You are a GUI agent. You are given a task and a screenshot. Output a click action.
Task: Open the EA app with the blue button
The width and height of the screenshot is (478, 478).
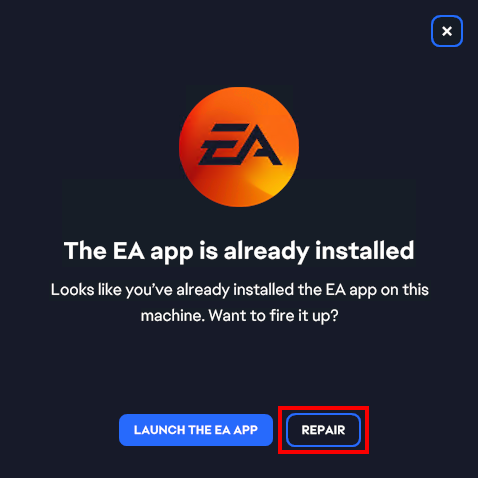pyautogui.click(x=196, y=430)
